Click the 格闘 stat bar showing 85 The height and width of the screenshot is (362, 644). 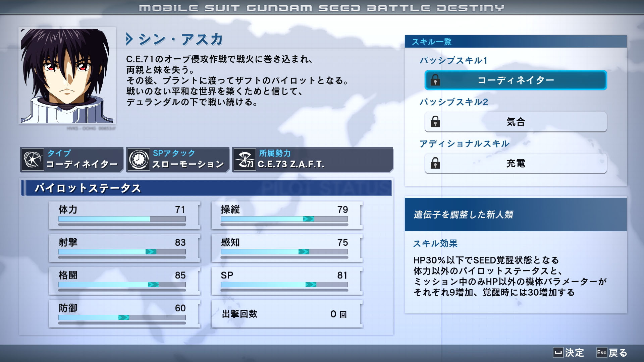coord(122,285)
